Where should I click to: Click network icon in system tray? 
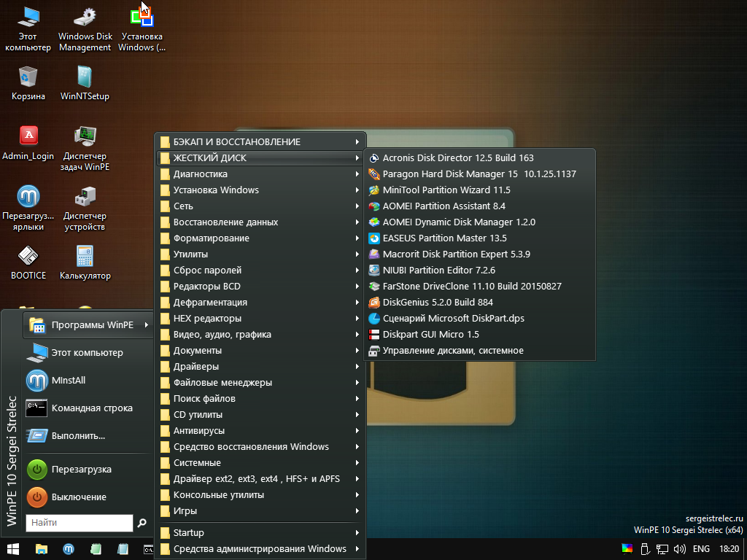click(x=662, y=549)
